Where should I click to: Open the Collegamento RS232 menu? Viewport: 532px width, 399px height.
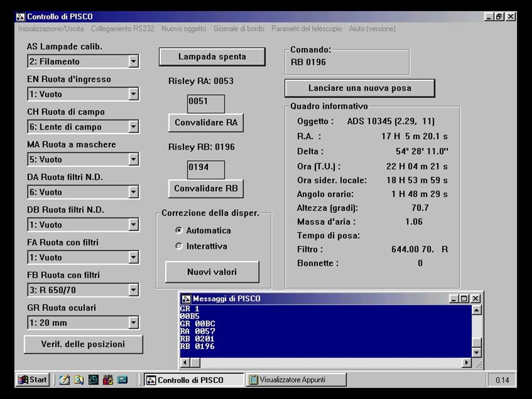point(122,28)
